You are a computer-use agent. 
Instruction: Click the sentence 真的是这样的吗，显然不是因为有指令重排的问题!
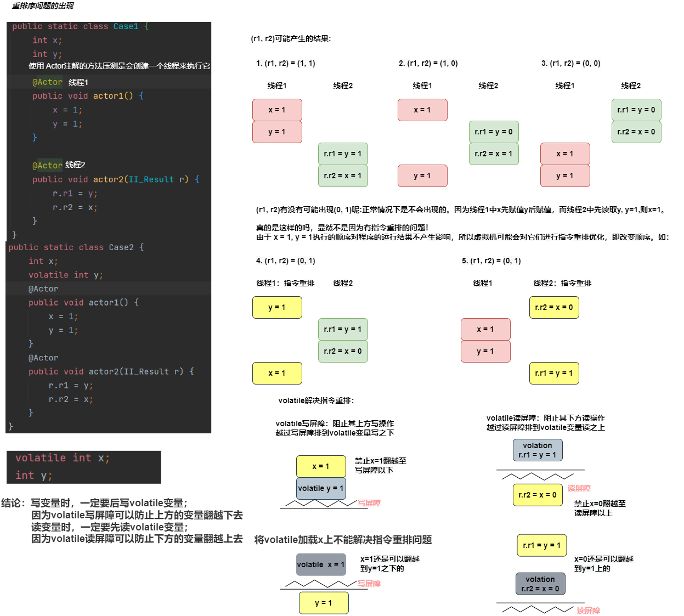(x=342, y=228)
